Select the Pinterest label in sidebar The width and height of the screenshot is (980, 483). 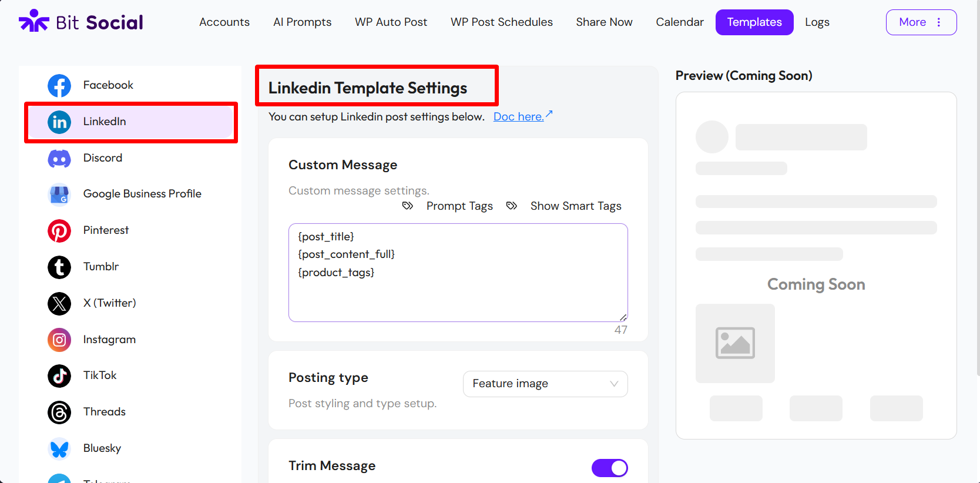point(106,230)
